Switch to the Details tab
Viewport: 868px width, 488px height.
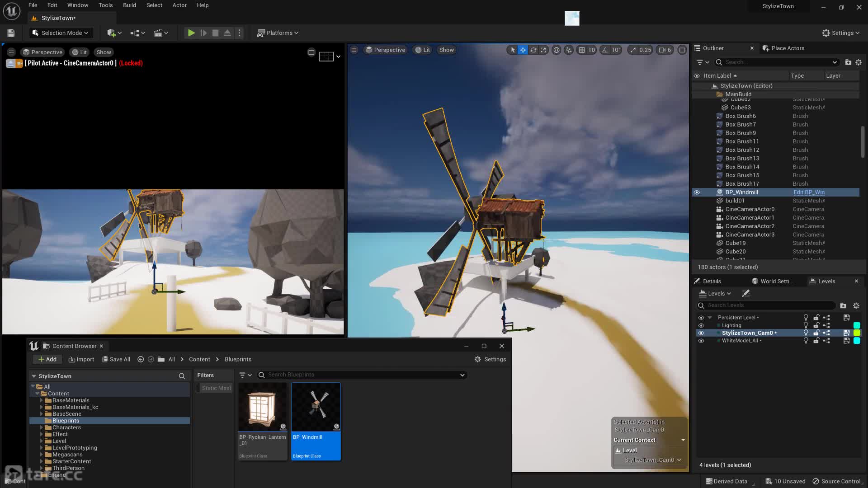708,281
